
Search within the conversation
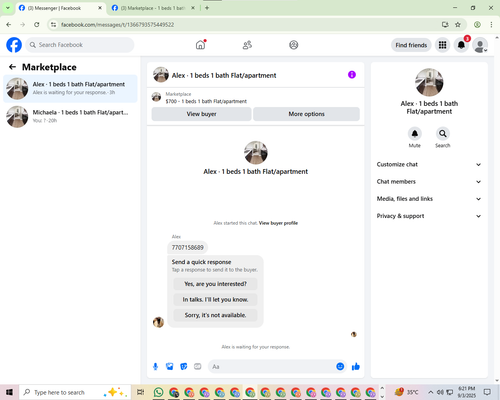(443, 134)
